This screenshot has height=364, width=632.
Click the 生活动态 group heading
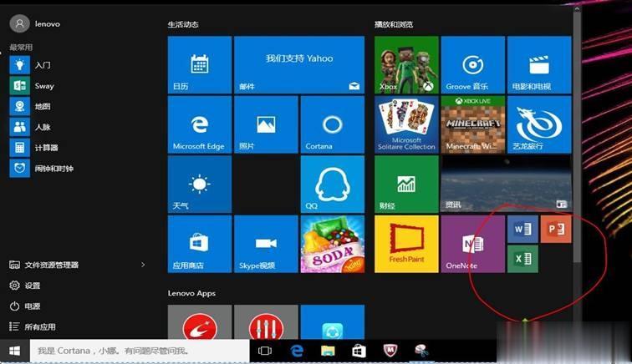pos(183,24)
